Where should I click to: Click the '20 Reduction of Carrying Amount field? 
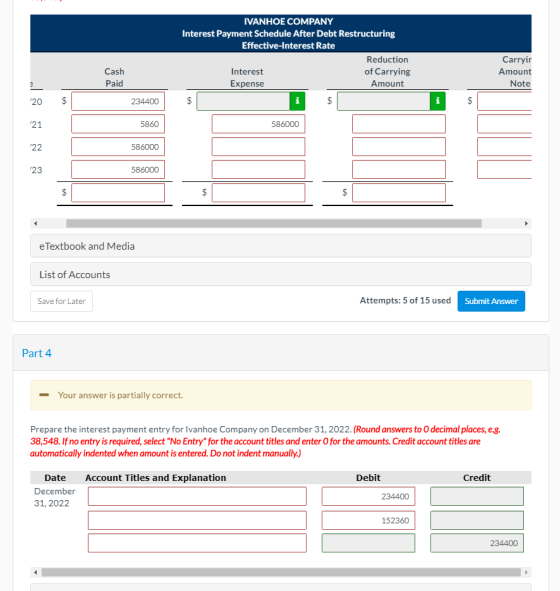tap(384, 101)
